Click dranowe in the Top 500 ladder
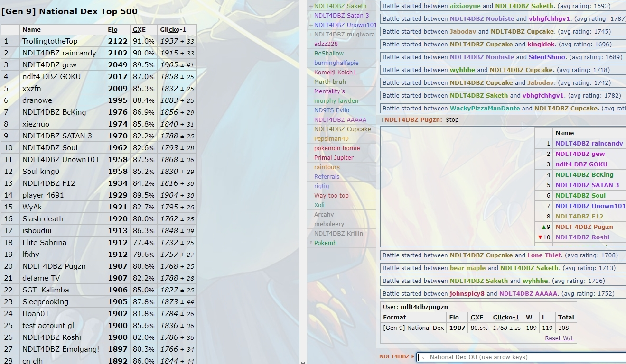Screen dimensions: 626x364 [x=37, y=100]
